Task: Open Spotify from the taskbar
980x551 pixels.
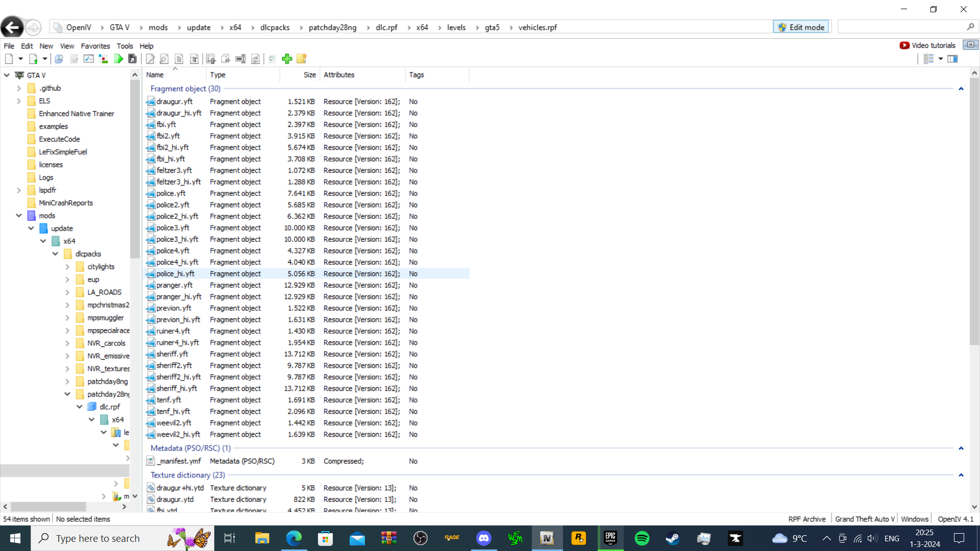Action: point(642,538)
